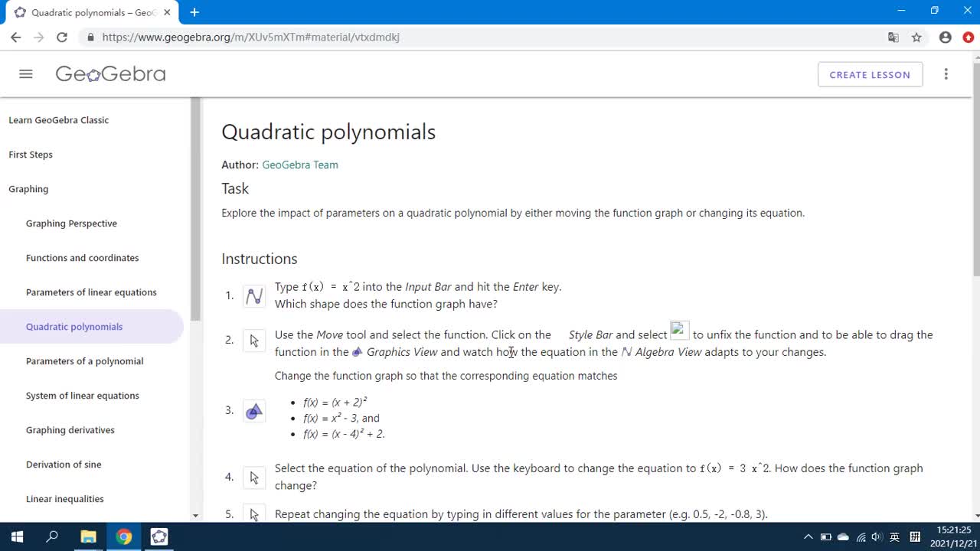Open GeoGebra app from the taskbar
980x551 pixels.
click(159, 536)
